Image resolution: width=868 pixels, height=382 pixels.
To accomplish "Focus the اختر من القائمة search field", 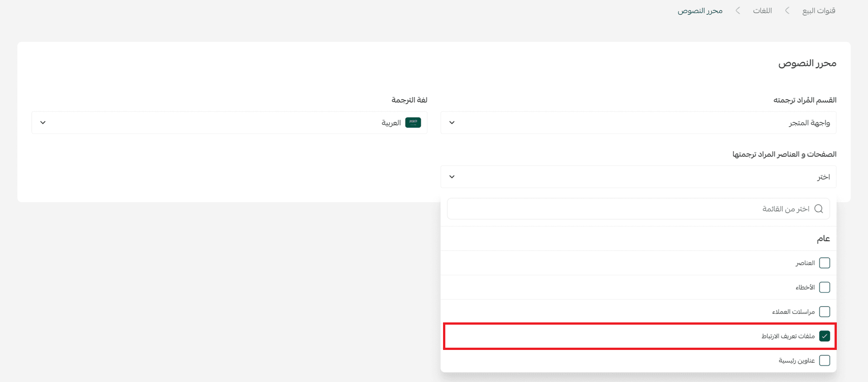I will point(633,209).
